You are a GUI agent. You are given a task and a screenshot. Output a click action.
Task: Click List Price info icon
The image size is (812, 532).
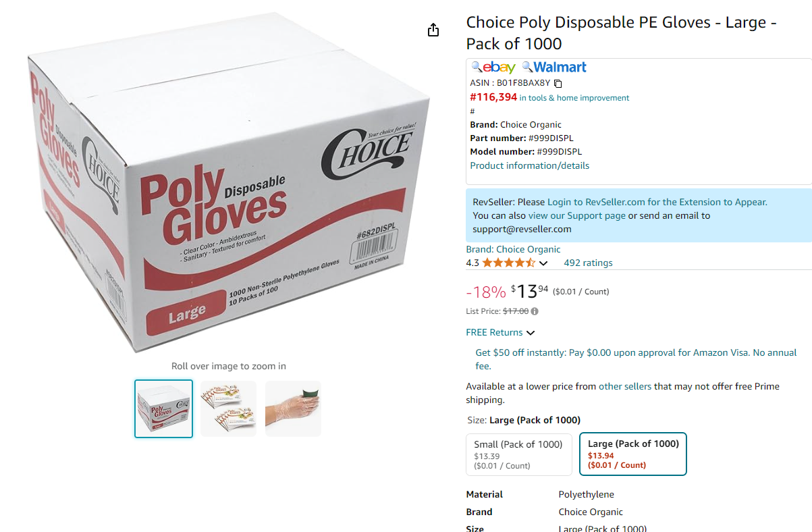[x=535, y=311]
